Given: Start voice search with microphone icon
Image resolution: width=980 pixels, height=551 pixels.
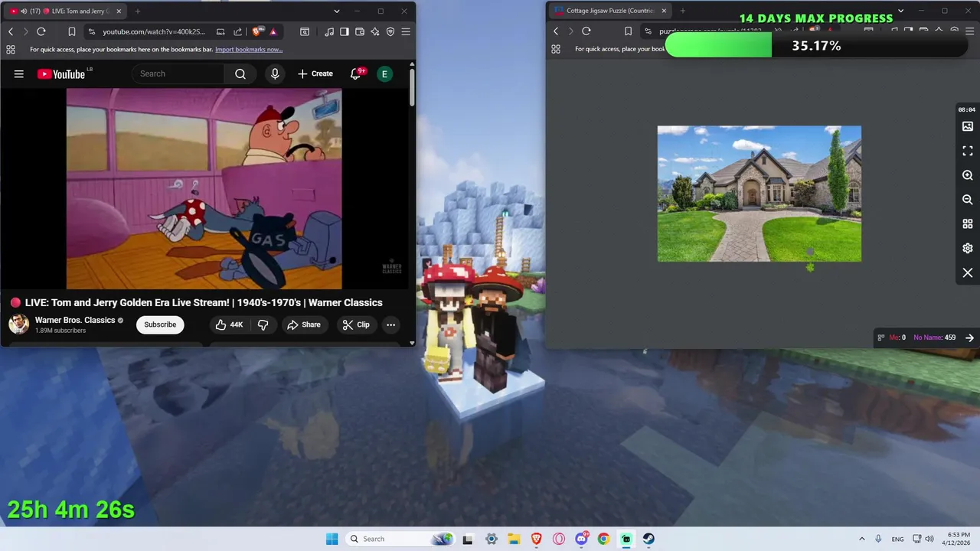Looking at the screenshot, I should [x=275, y=73].
